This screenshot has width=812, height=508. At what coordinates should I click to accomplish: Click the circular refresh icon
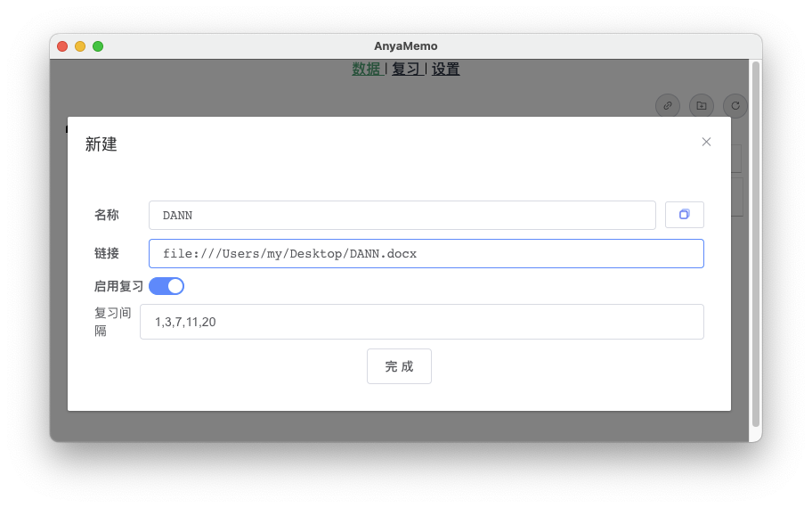[735, 106]
